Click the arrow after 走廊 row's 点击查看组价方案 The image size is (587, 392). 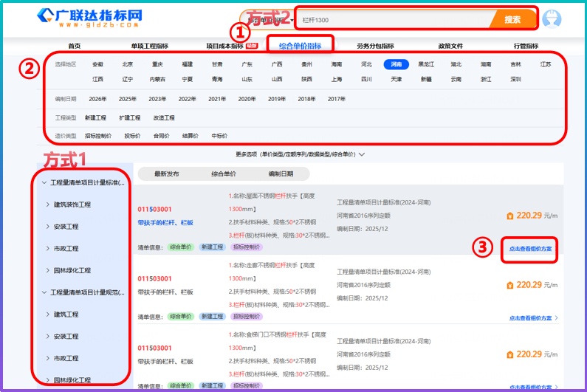pyautogui.click(x=556, y=318)
